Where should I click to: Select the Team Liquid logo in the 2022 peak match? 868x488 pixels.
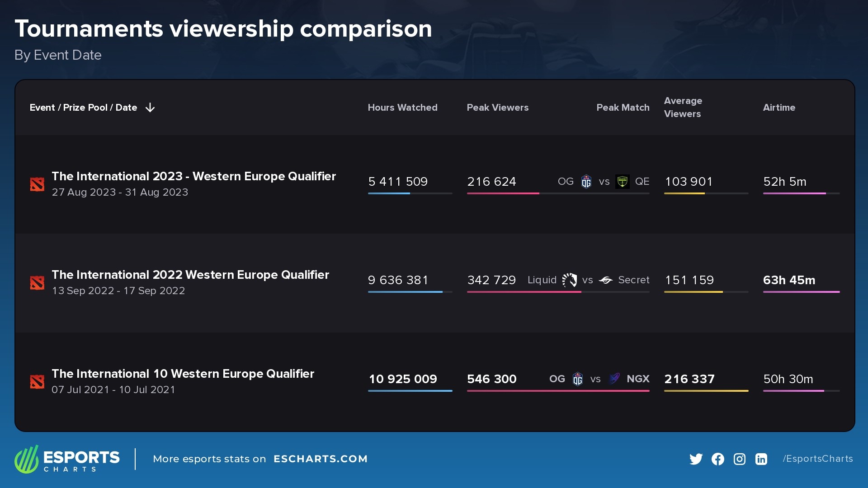pos(569,280)
